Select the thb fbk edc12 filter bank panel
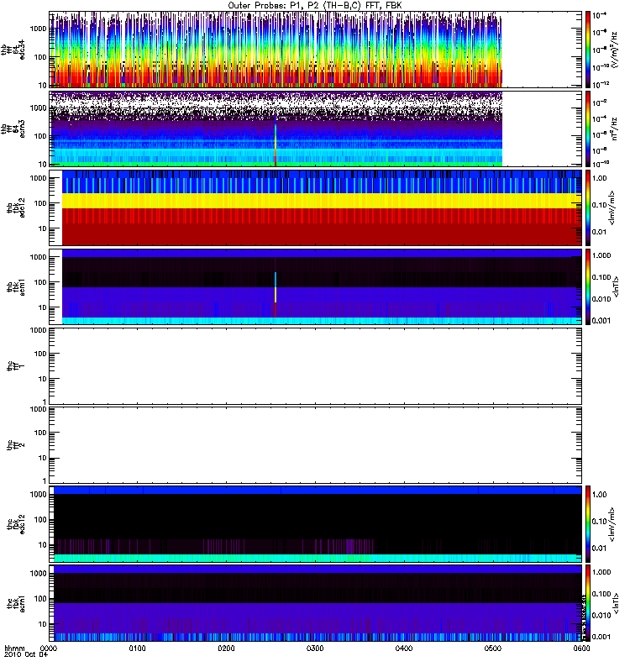This screenshot has width=630, height=672. 316,207
